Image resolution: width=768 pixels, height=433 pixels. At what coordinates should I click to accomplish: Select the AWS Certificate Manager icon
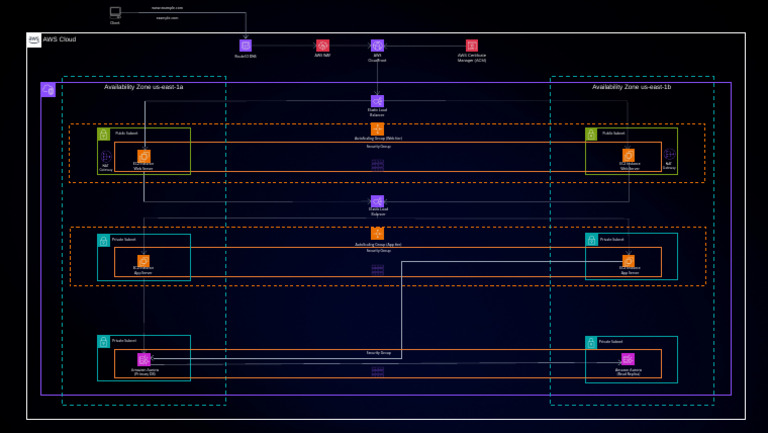coord(472,46)
